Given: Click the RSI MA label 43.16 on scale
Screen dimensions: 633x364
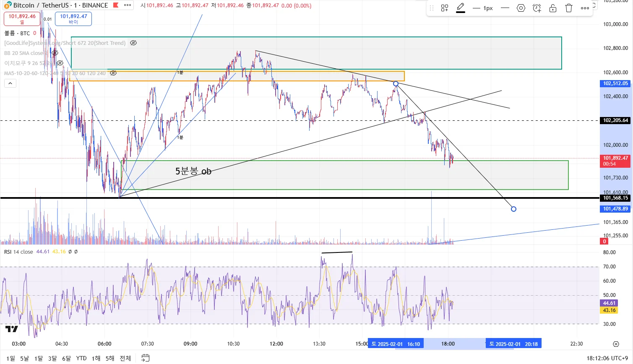Looking at the screenshot, I should tap(609, 310).
